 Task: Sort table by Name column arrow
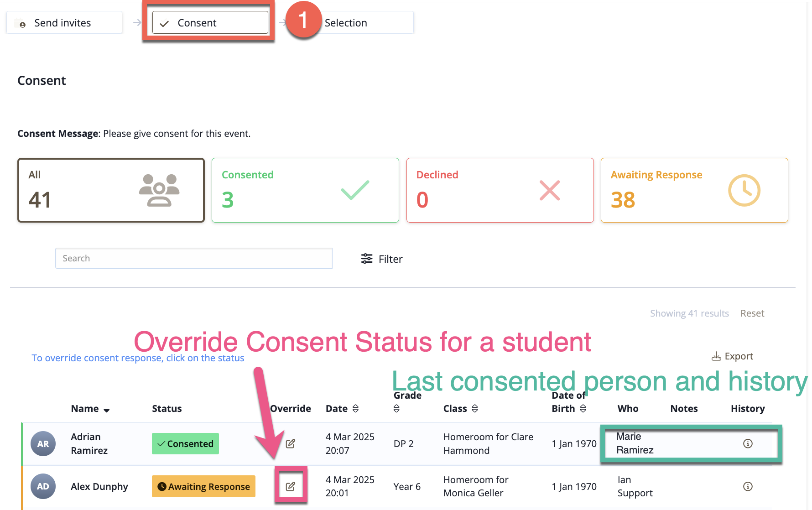pos(107,410)
